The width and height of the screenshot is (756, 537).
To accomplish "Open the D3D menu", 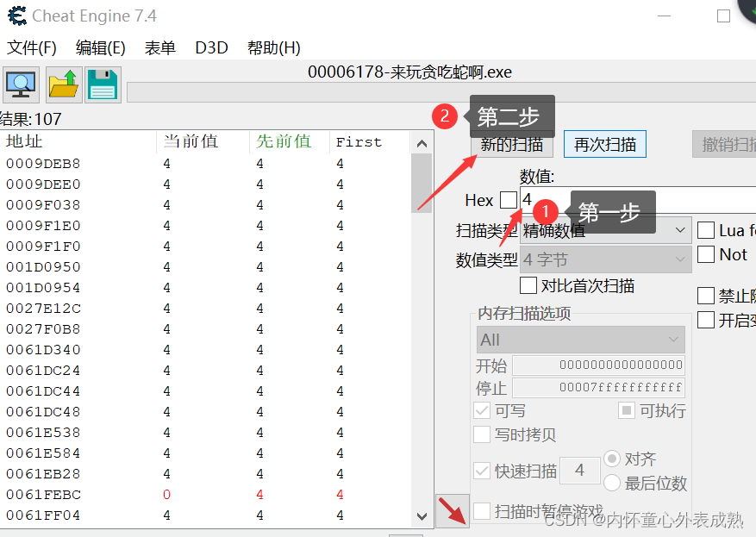I will point(212,47).
